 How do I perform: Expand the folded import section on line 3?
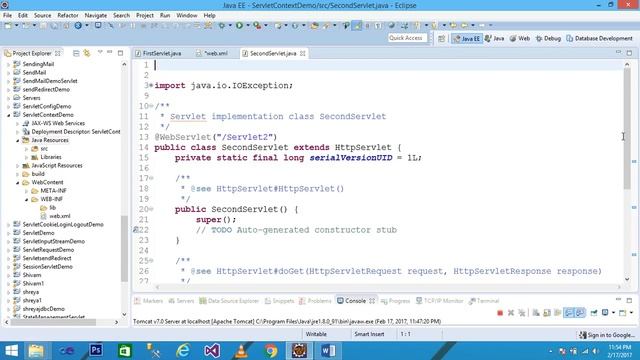click(151, 85)
